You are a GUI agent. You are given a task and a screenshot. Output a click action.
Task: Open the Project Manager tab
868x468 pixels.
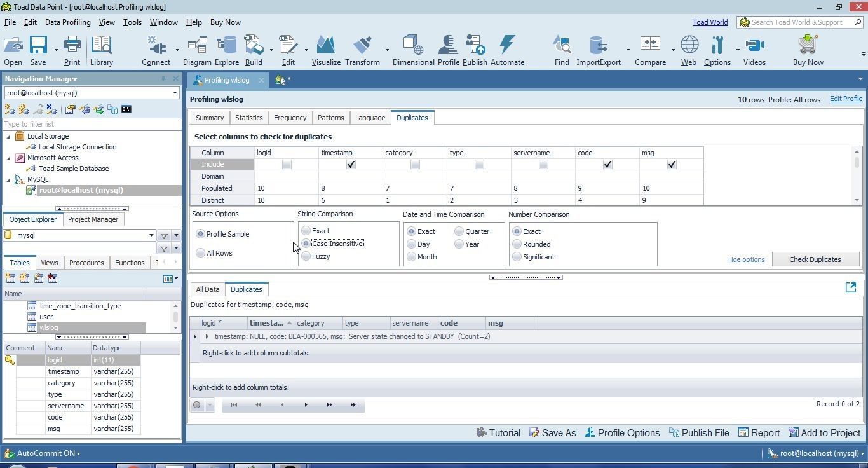point(93,219)
